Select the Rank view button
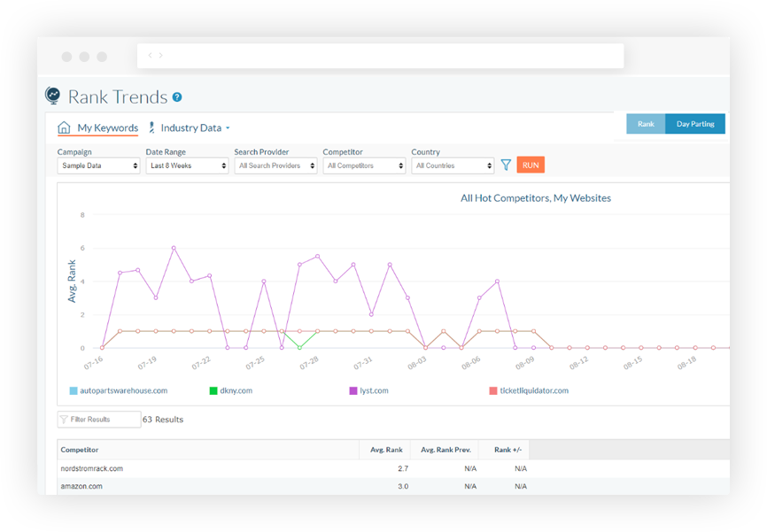Viewport: 767px width, 532px height. click(x=646, y=124)
